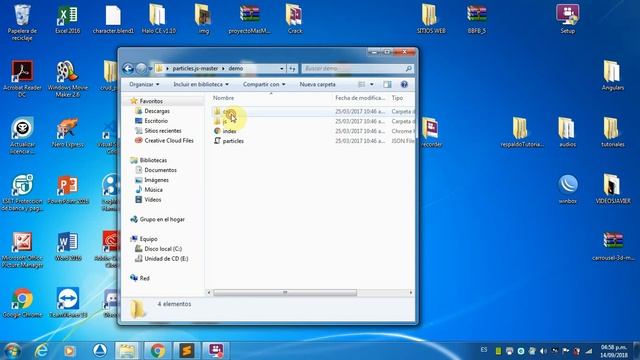Image resolution: width=640 pixels, height=360 pixels.
Task: Open Disco local (C:) in navigation pane
Action: (163, 249)
